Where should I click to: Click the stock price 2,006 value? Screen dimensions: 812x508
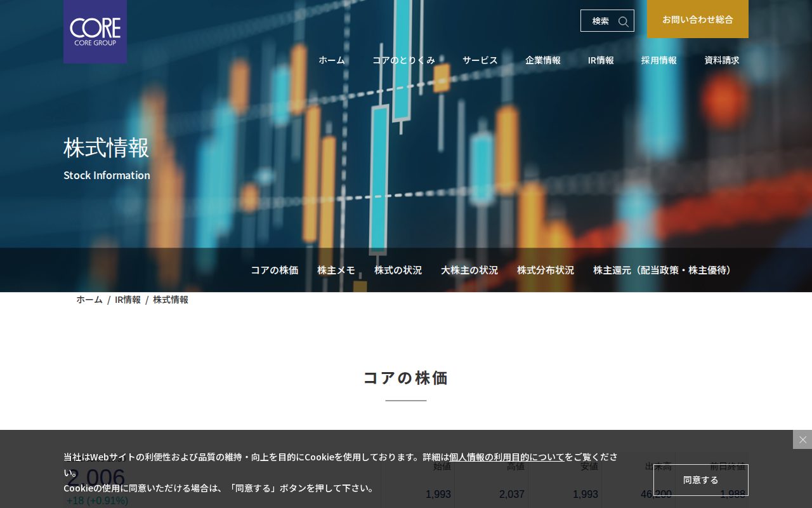pyautogui.click(x=96, y=478)
